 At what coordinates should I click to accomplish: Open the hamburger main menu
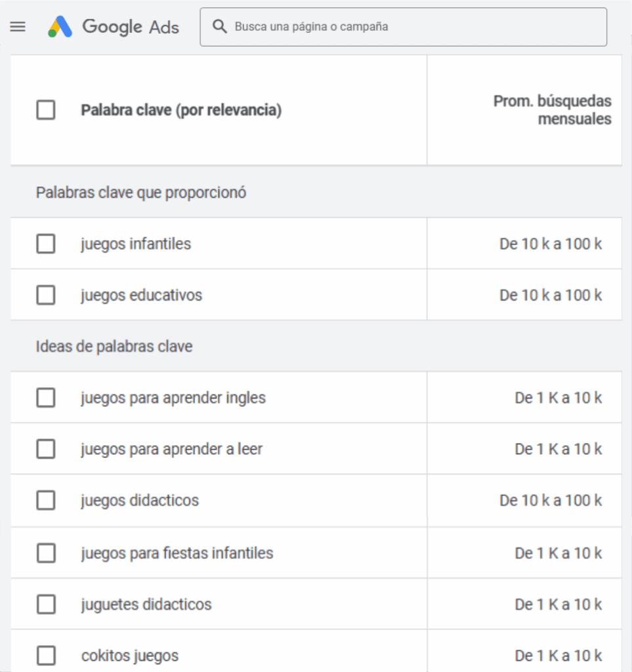point(18,27)
